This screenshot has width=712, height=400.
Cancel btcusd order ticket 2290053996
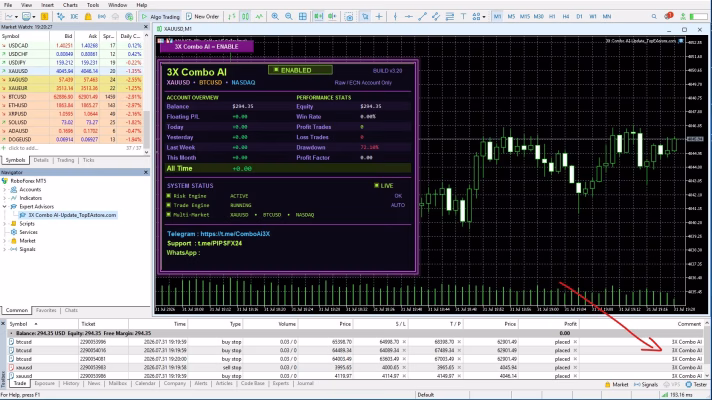point(575,342)
